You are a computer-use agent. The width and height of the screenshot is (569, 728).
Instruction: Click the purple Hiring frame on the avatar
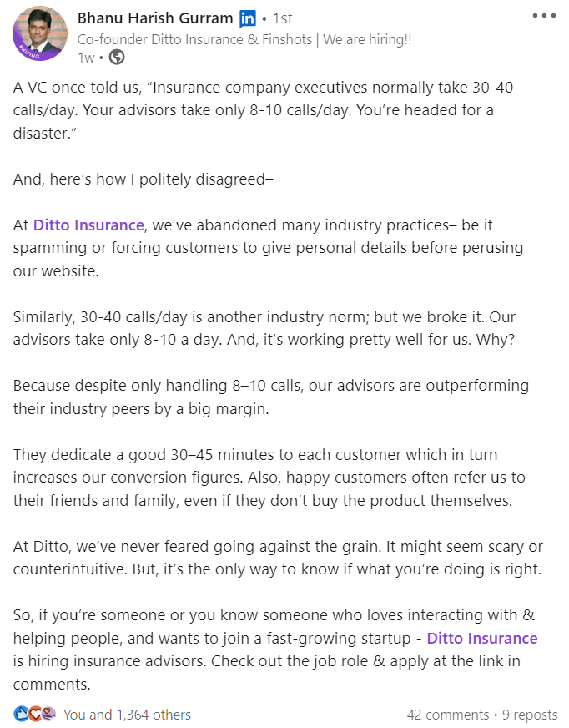24,53
